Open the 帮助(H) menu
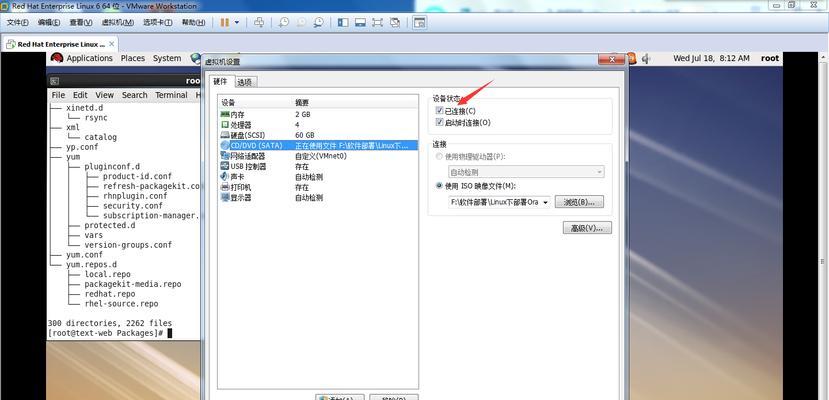829x400 pixels. (193, 22)
